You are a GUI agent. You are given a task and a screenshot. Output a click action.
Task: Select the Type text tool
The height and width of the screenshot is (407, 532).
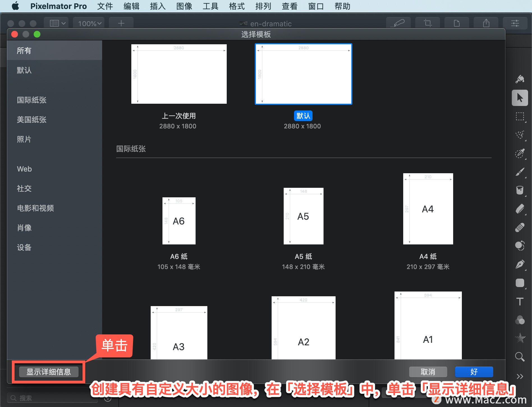point(520,302)
